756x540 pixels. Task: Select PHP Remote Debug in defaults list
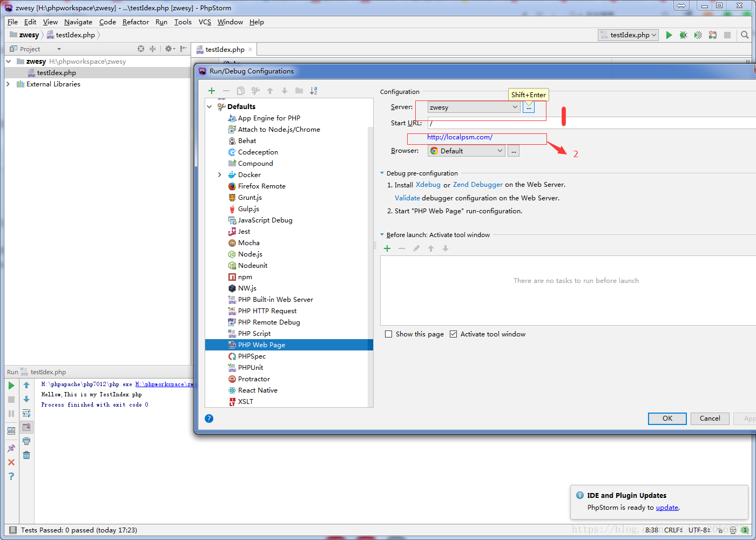(269, 322)
